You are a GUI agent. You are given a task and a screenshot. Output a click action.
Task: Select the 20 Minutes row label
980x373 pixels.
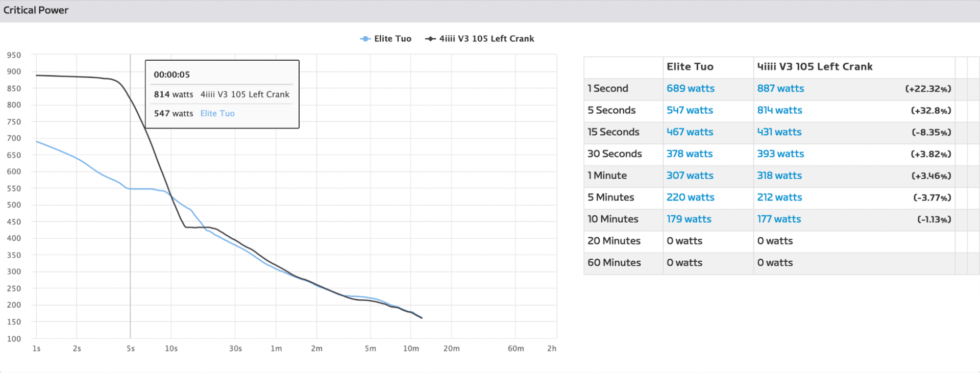614,241
